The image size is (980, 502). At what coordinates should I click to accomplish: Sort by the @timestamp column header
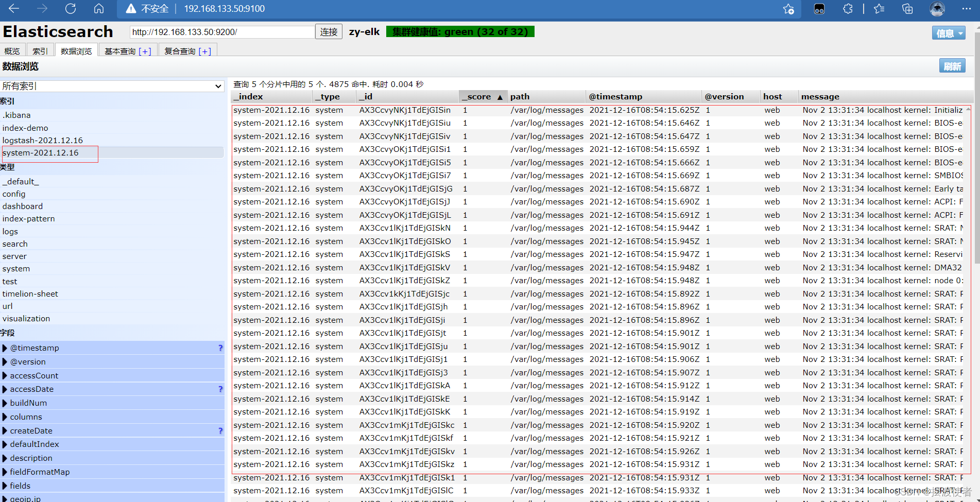point(644,96)
